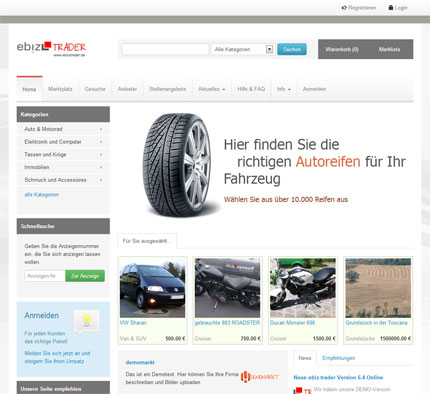This screenshot has height=394, width=430.
Task: Select the Anmelden navigation item
Action: click(314, 89)
